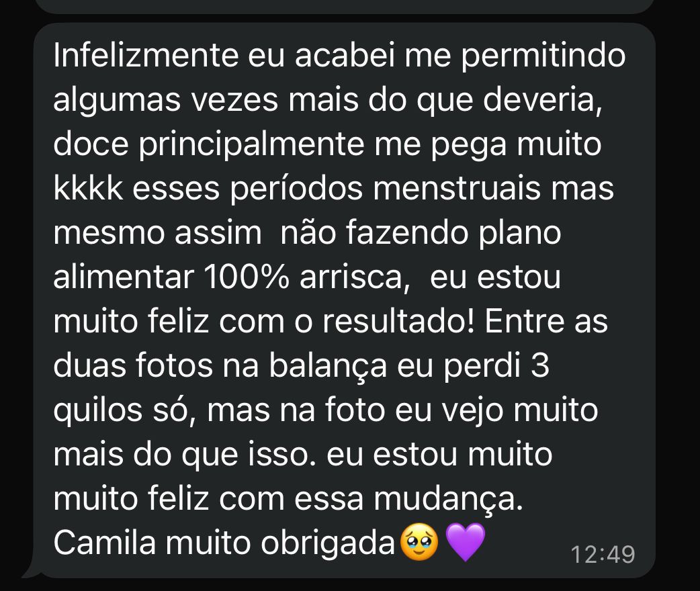Tap the pleading face emoji
The image size is (700, 591).
click(419, 542)
